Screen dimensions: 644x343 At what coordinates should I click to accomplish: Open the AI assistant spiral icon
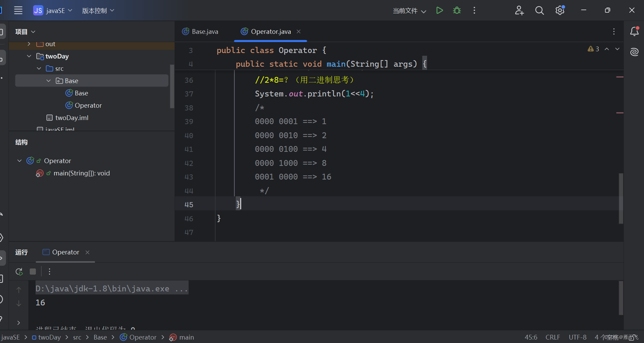coord(634,52)
